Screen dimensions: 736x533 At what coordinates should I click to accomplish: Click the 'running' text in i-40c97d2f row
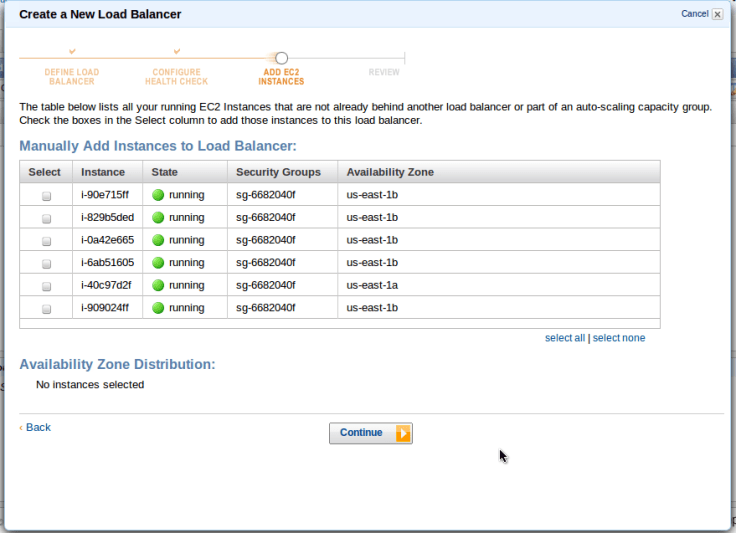pos(187,285)
